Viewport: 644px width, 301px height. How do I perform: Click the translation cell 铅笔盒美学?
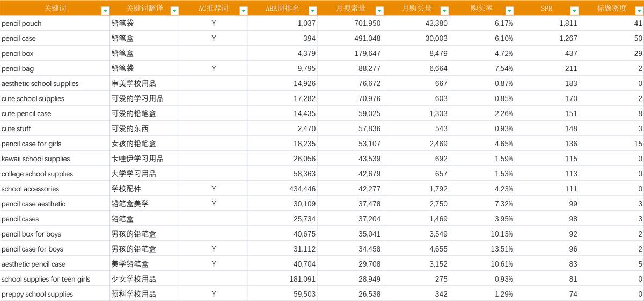pos(145,204)
